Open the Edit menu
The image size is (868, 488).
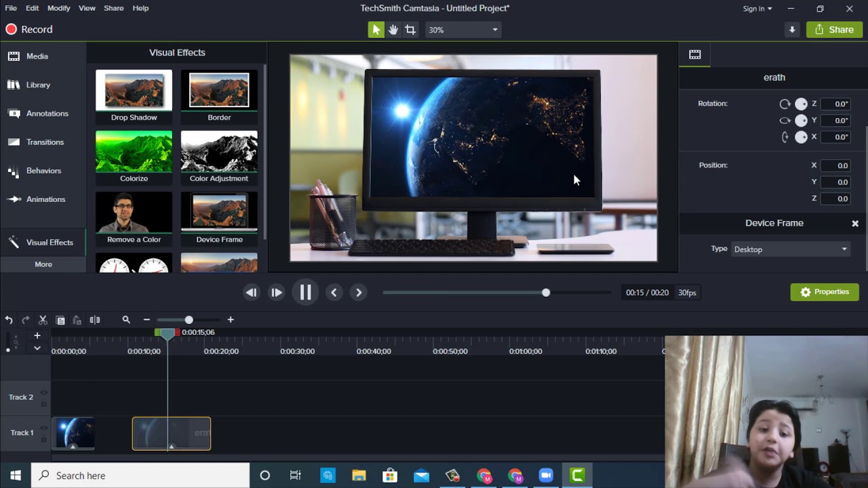(33, 8)
